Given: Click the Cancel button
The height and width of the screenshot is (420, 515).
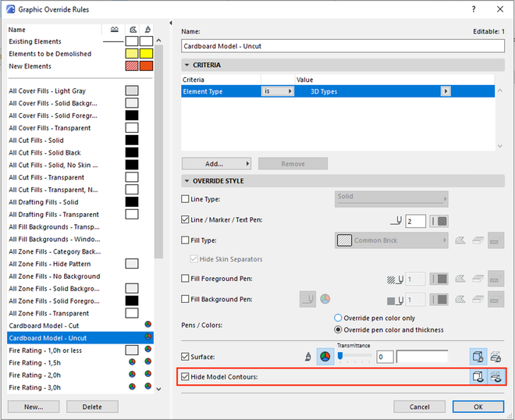Looking at the screenshot, I should click(420, 407).
